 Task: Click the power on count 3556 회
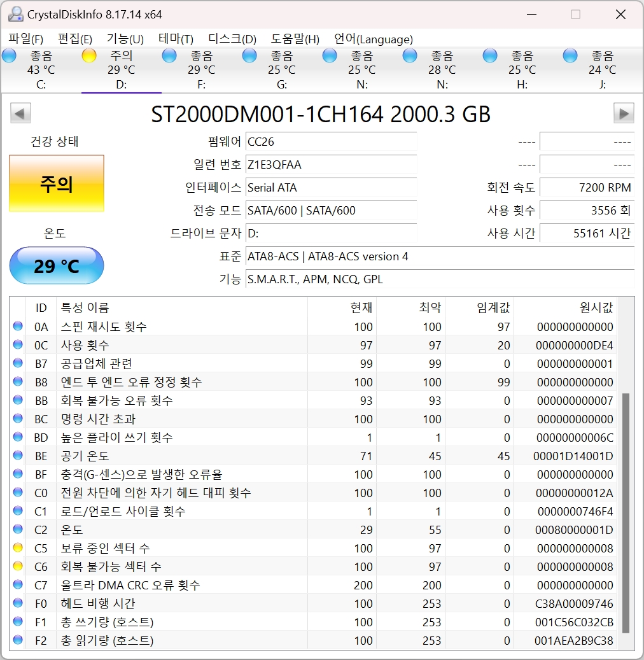click(x=587, y=211)
